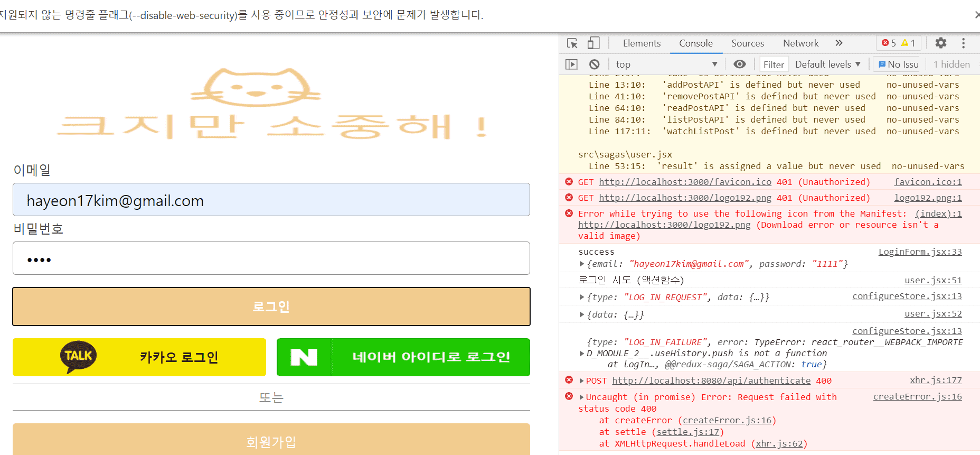Click the 1 hidden messages label
Viewport: 980px width, 455px height.
(x=951, y=64)
